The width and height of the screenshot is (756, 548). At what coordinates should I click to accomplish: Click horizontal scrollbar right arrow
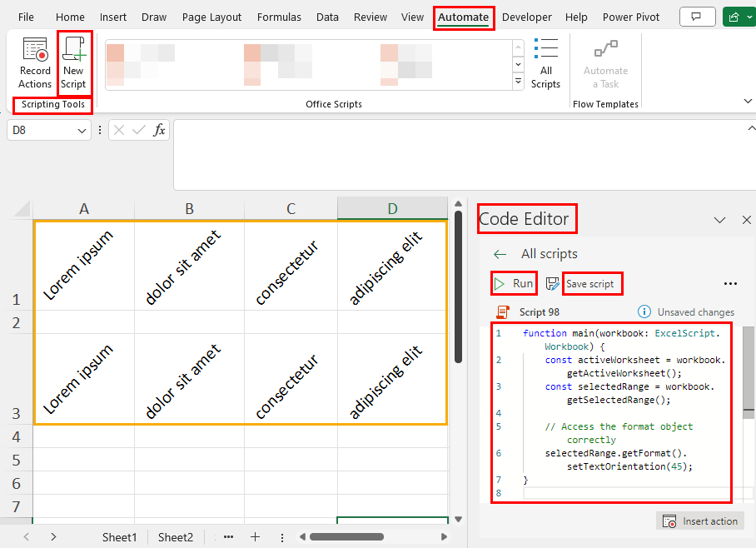click(x=444, y=537)
